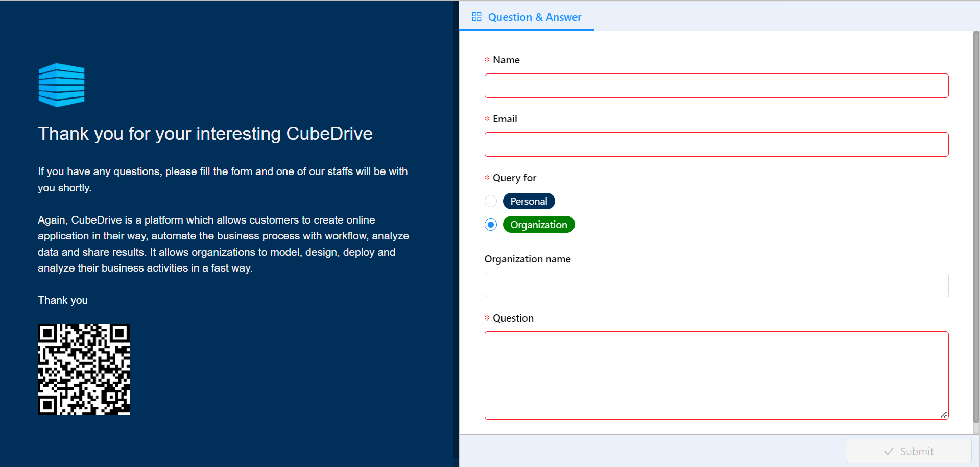980x467 pixels.
Task: Click the "Thank you" closing text
Action: click(x=63, y=300)
